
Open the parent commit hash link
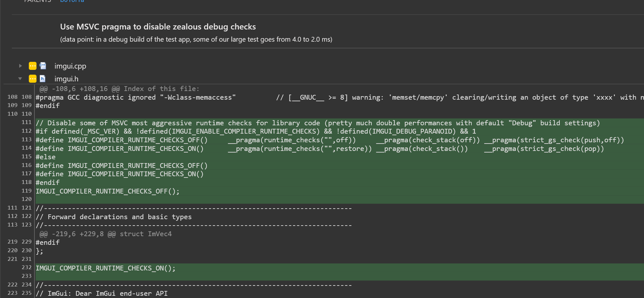(x=72, y=1)
